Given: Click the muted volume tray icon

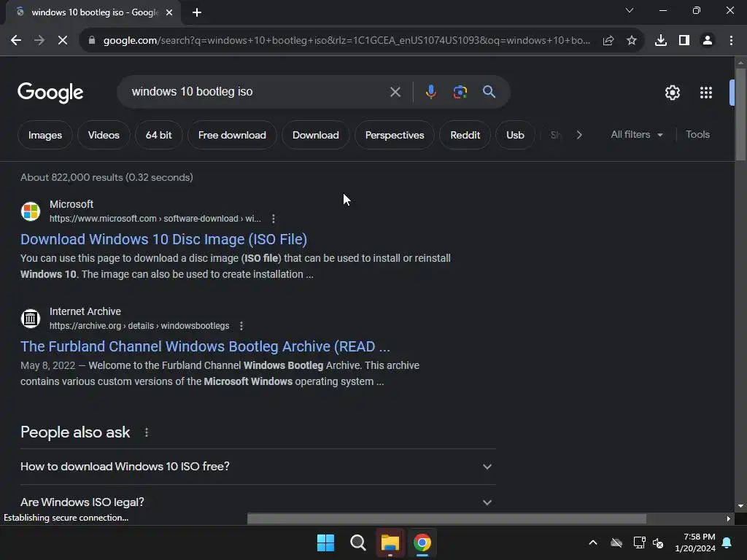Looking at the screenshot, I should pyautogui.click(x=659, y=542).
